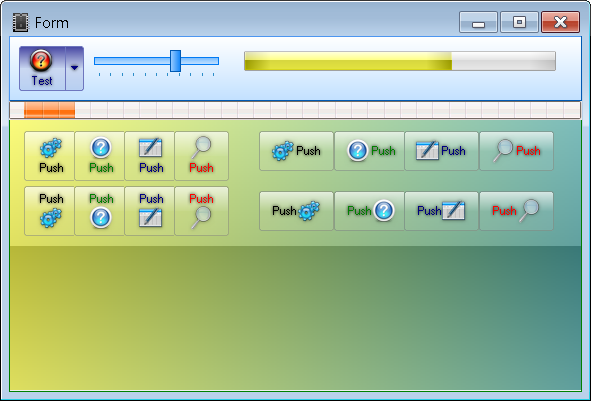Click the wide green Push button with help icon on left
The height and width of the screenshot is (401, 591).
click(x=369, y=151)
